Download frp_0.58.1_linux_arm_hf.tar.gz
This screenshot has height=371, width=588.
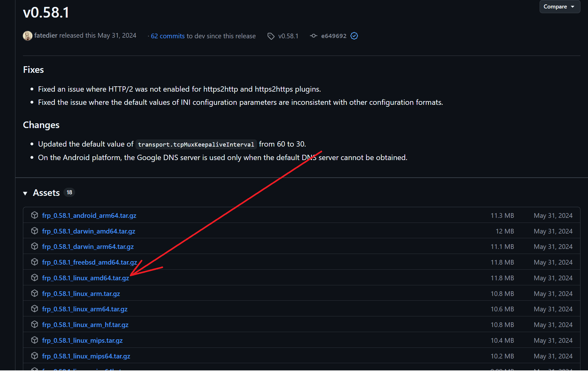coord(85,325)
